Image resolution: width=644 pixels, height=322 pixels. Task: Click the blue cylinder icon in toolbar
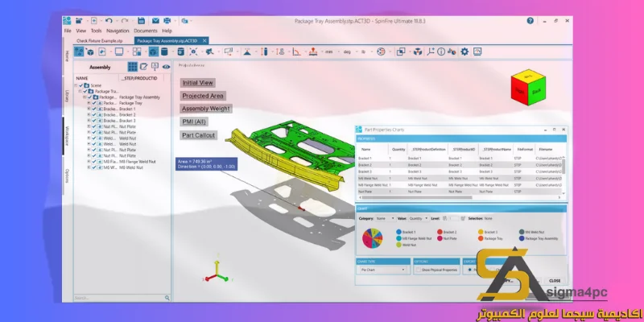tap(164, 52)
